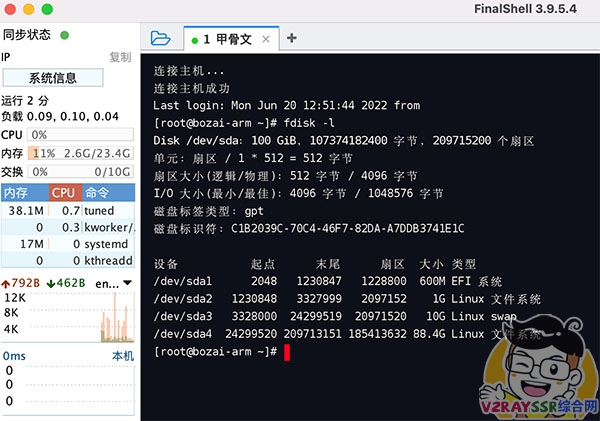This screenshot has height=421, width=600.
Task: Sort processes by CPU column
Action: pyautogui.click(x=63, y=192)
